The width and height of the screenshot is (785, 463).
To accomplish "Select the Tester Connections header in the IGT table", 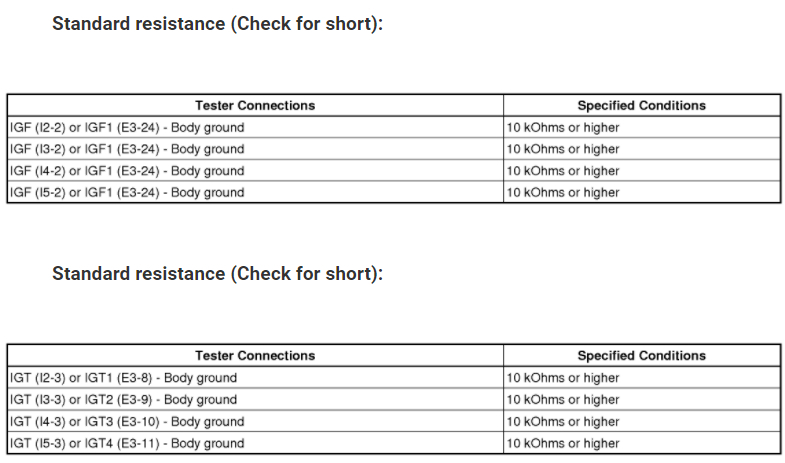I will (255, 355).
